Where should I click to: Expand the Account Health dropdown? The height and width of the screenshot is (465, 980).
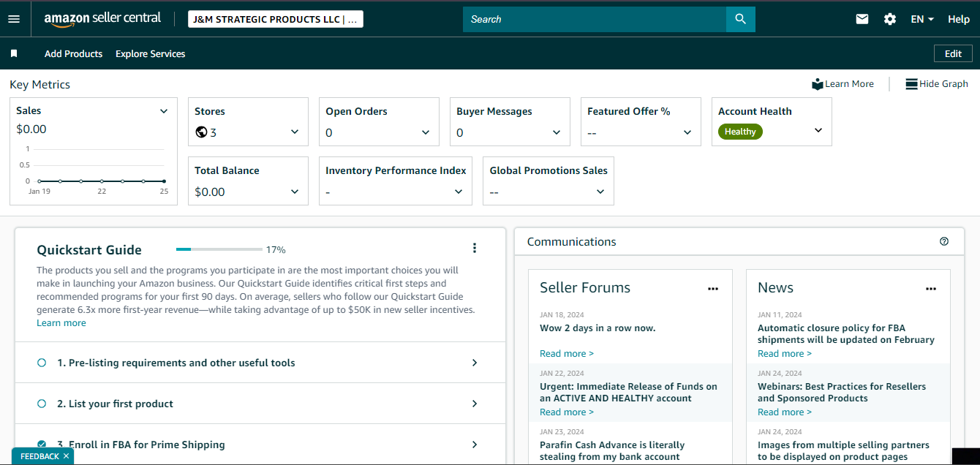pyautogui.click(x=818, y=130)
